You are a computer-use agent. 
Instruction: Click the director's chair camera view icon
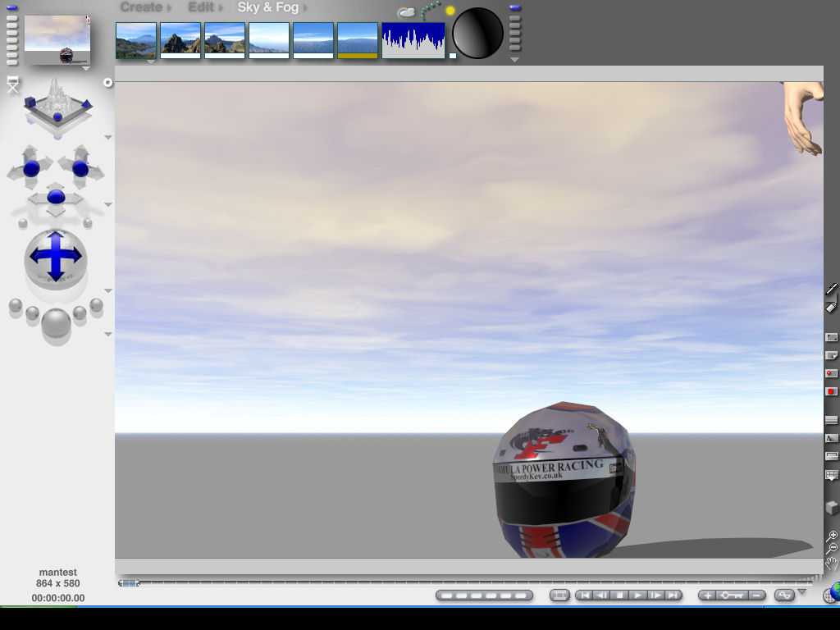pyautogui.click(x=13, y=84)
